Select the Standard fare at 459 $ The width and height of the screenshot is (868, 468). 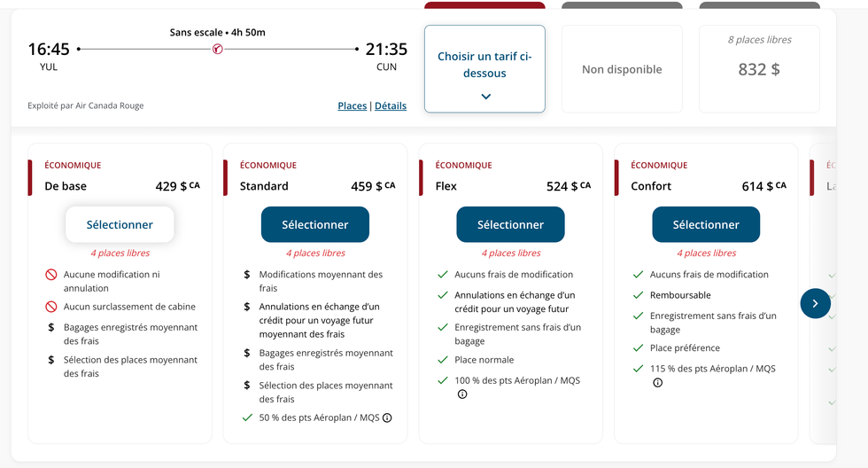pyautogui.click(x=315, y=225)
